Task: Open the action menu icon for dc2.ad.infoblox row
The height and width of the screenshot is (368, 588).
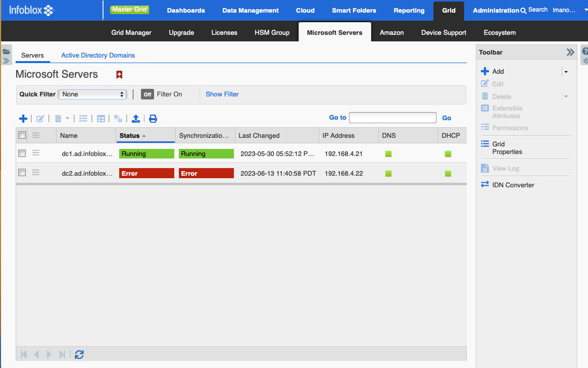Action: coord(36,173)
